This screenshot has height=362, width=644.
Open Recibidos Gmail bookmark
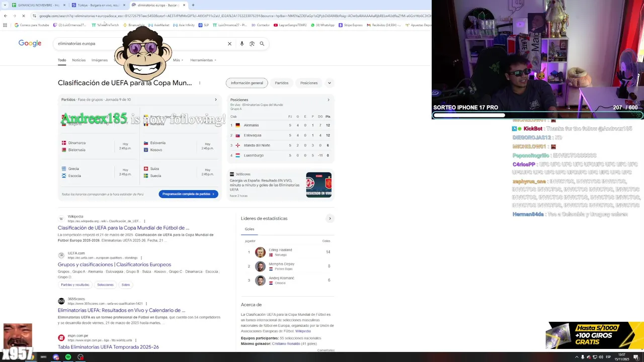point(383,25)
